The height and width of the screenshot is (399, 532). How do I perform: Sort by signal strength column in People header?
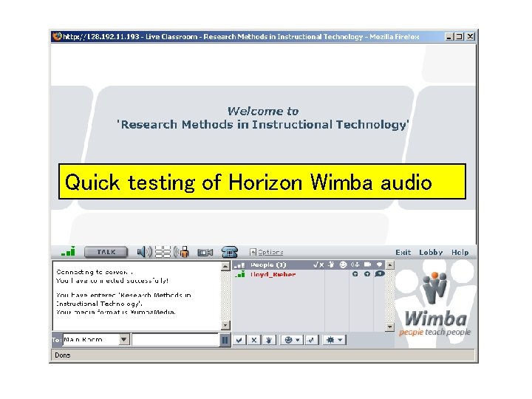click(239, 265)
